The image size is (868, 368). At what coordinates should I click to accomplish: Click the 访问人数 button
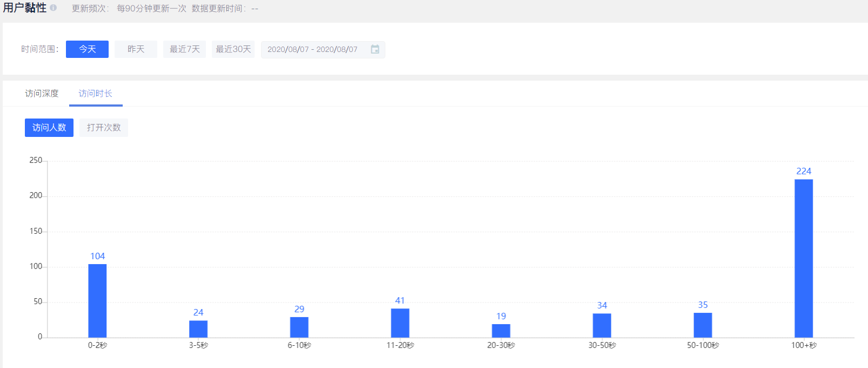tap(49, 128)
